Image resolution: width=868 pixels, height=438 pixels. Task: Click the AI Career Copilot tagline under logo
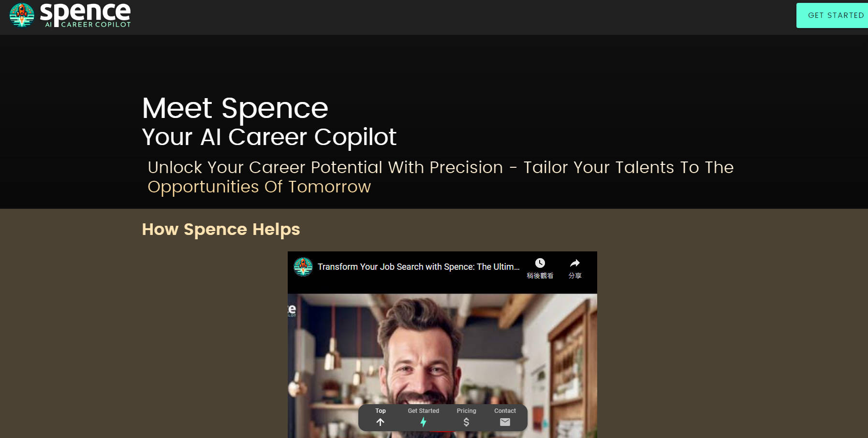click(x=87, y=24)
